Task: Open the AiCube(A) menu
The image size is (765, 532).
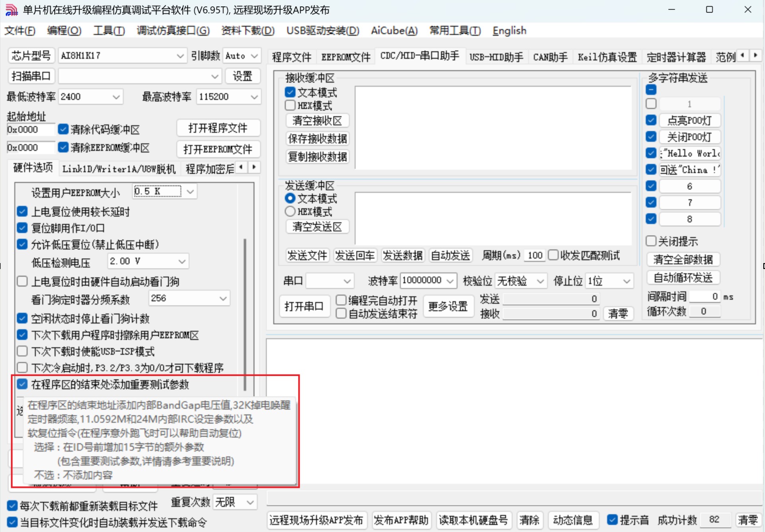Action: (394, 31)
